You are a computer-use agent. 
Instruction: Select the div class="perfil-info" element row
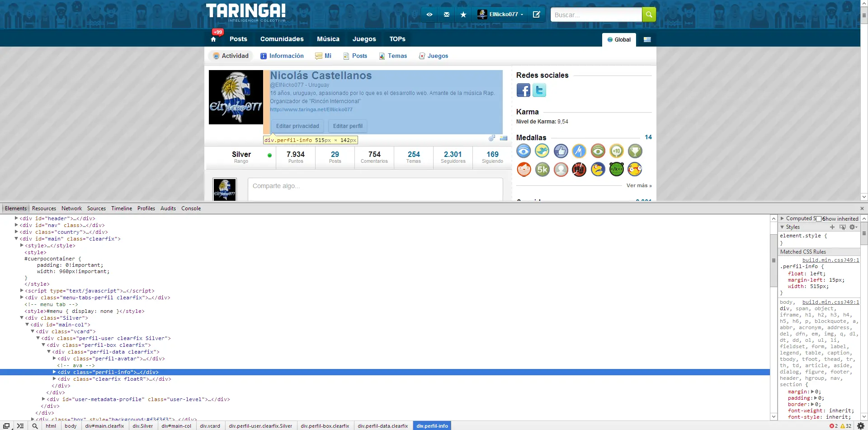385,372
